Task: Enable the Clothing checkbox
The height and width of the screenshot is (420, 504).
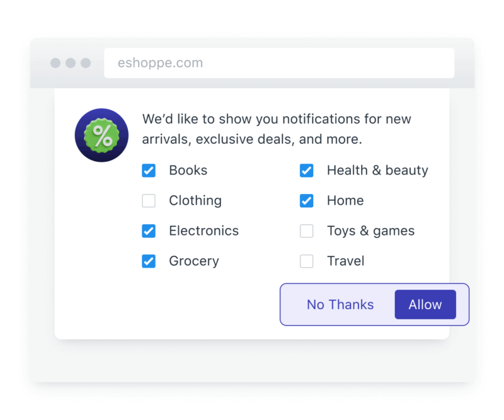Action: click(149, 201)
